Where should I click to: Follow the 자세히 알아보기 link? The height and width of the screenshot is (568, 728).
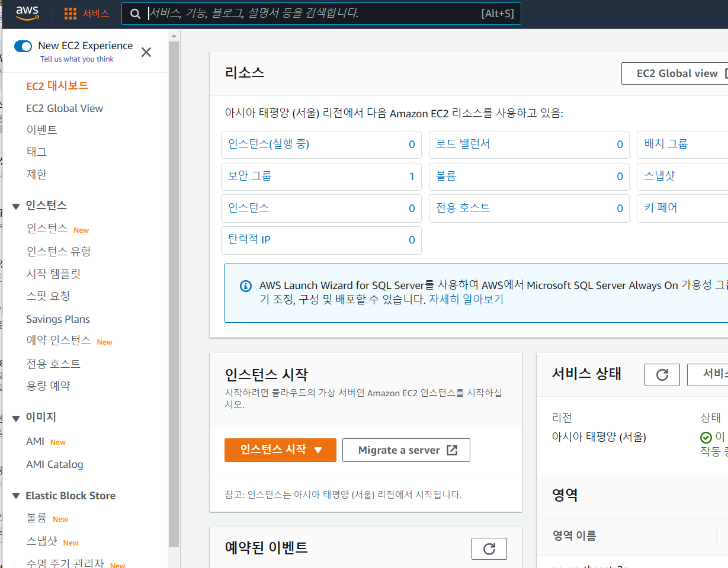point(466,300)
